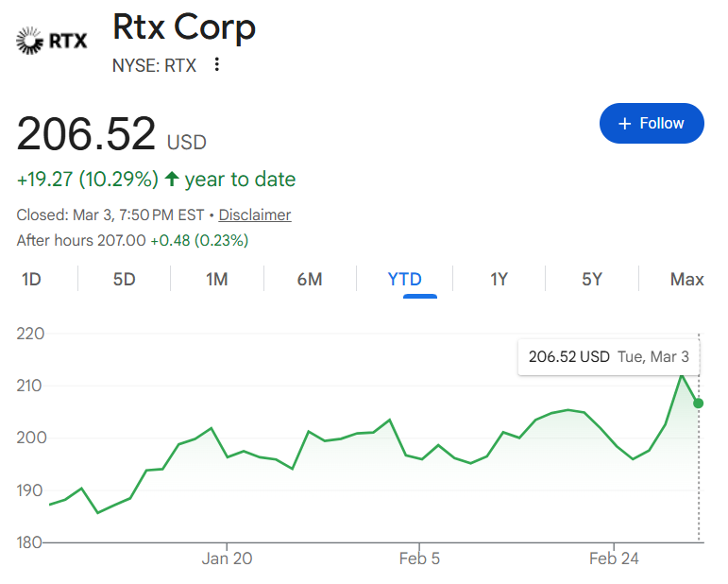Show the 1M price chart

(x=217, y=279)
